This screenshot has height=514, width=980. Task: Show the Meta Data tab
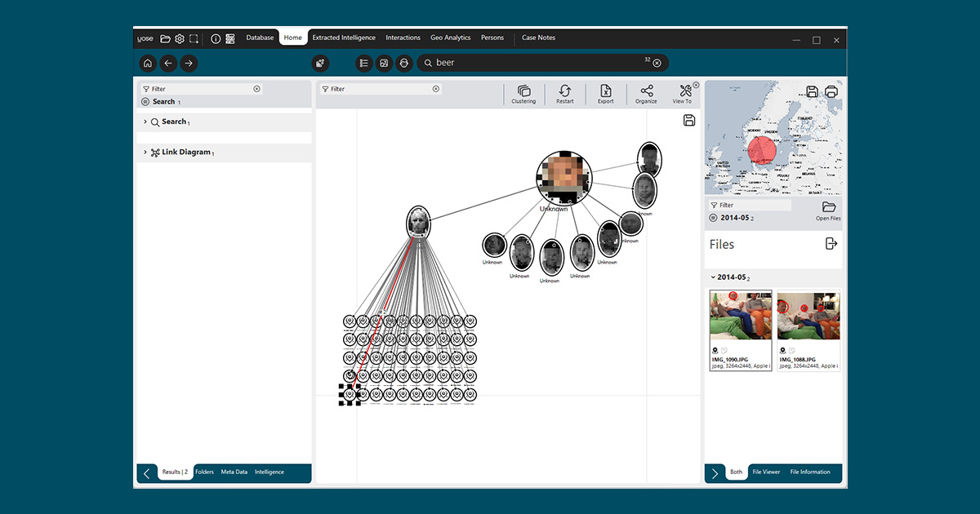(234, 472)
